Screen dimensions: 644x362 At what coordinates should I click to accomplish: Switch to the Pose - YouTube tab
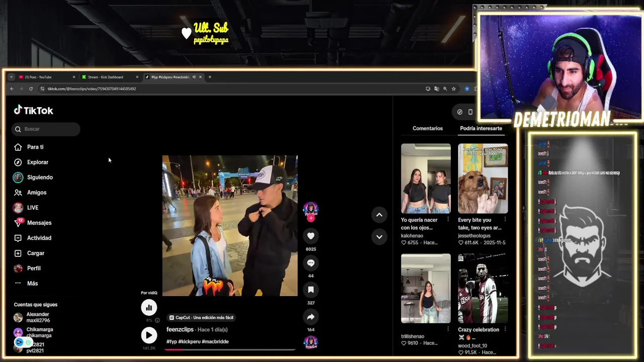click(47, 77)
